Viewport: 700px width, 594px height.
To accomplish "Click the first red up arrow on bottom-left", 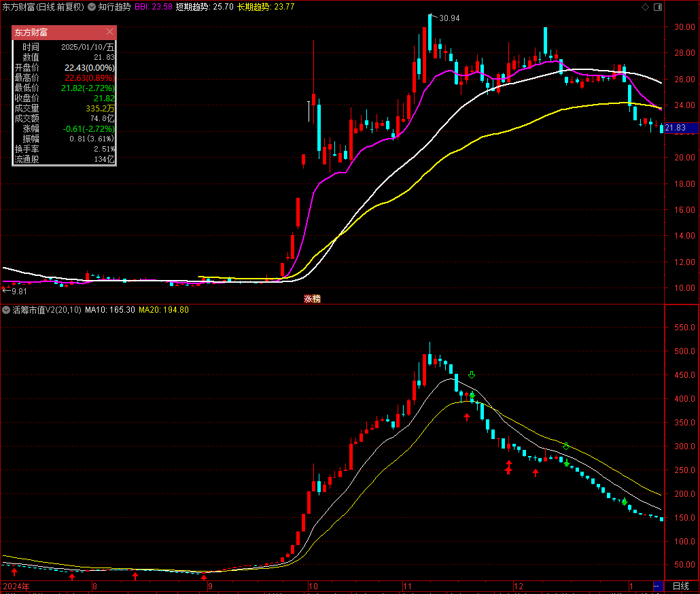I will (14, 572).
